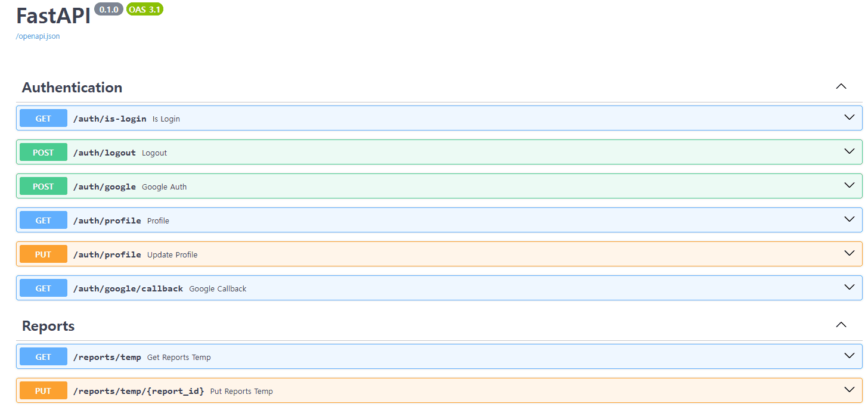Expand the GET /reports/temp row arrow
868x413 pixels.
(850, 356)
